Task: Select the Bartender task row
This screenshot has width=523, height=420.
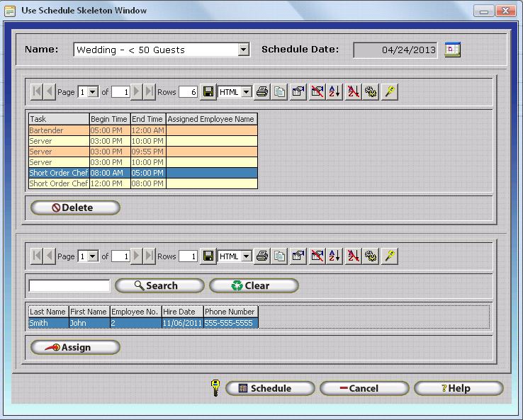Action: (x=58, y=130)
